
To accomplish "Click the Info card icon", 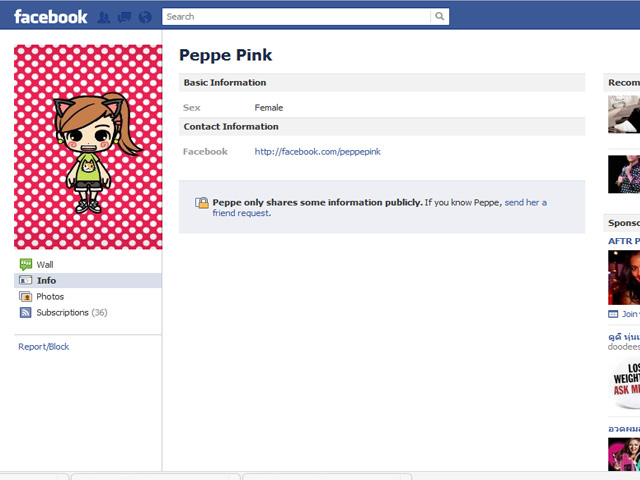I will 25,280.
